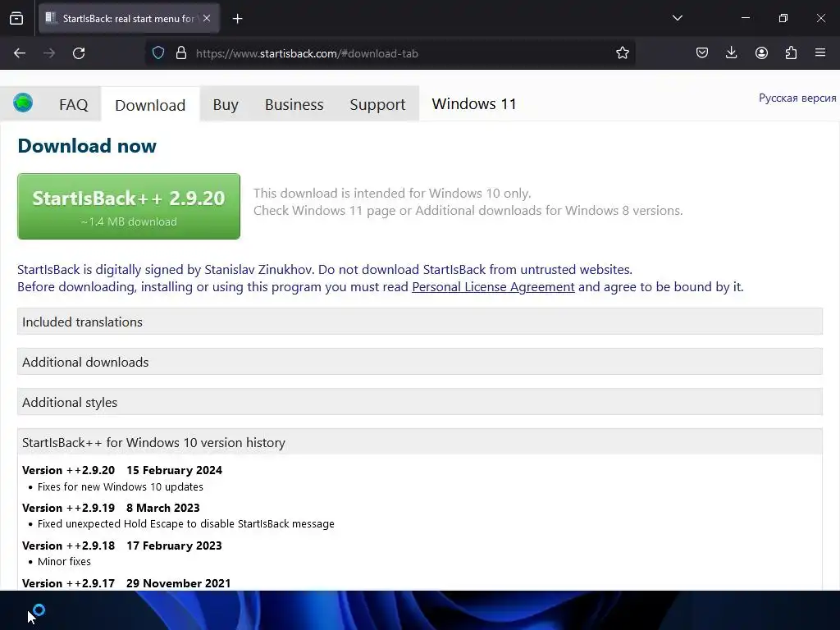This screenshot has height=630, width=840.
Task: Open the Firefox recent browsing view icon
Action: coord(16,18)
